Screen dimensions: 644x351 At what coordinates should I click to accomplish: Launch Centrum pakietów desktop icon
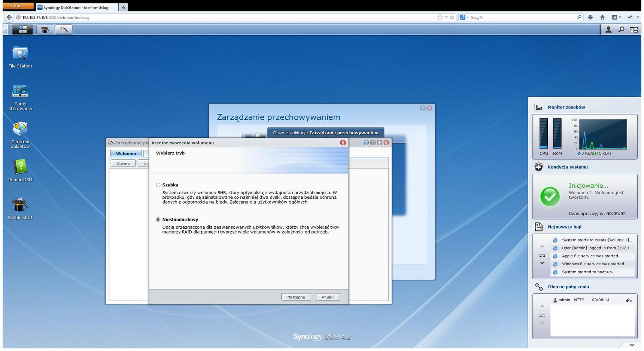20,135
